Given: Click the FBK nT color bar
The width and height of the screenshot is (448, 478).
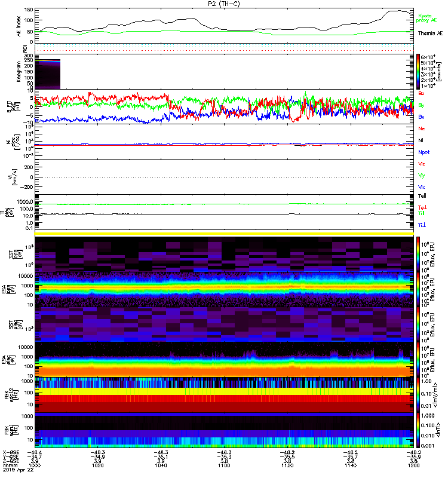Looking at the screenshot, I should pos(418,430).
